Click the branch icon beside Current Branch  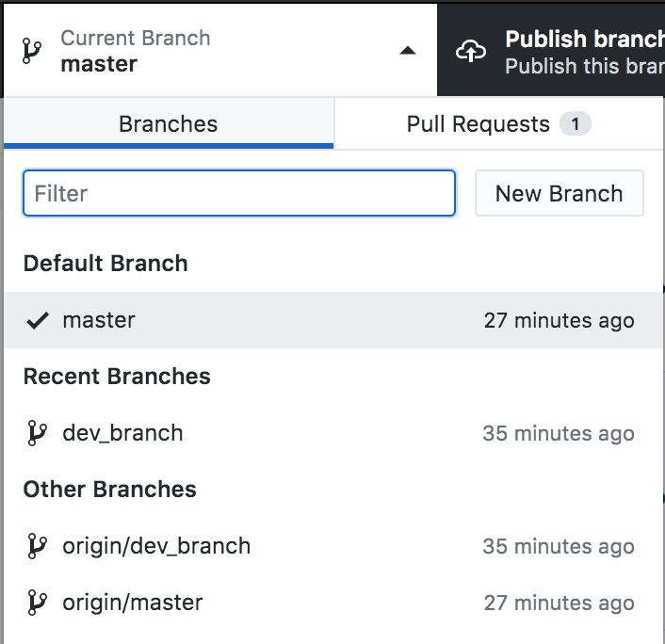32,52
